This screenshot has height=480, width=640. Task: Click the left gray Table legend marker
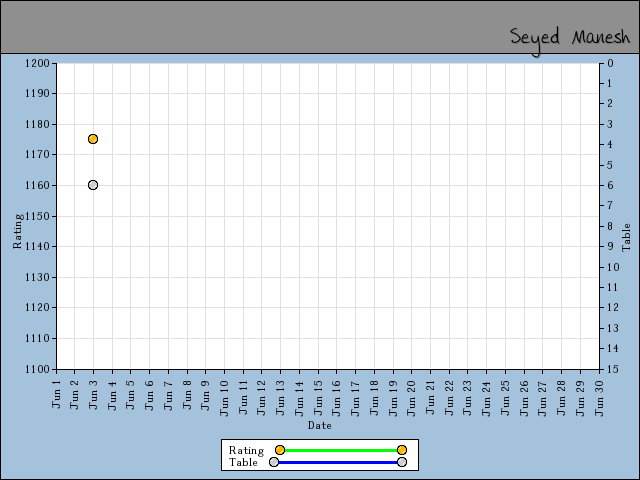click(274, 462)
